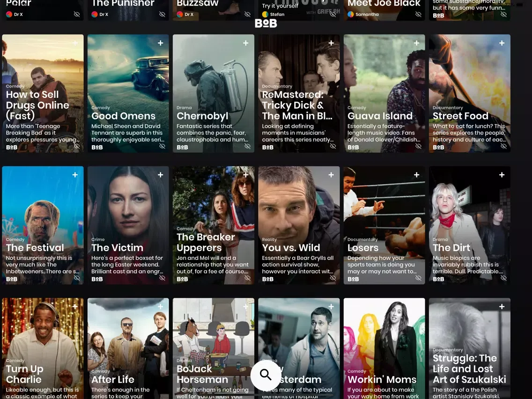Add Street Food with plus icon
The width and height of the screenshot is (532, 399).
[502, 43]
